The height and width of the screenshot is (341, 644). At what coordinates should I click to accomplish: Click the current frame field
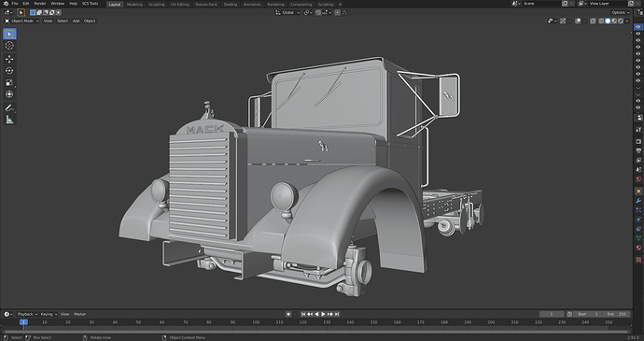(x=552, y=314)
